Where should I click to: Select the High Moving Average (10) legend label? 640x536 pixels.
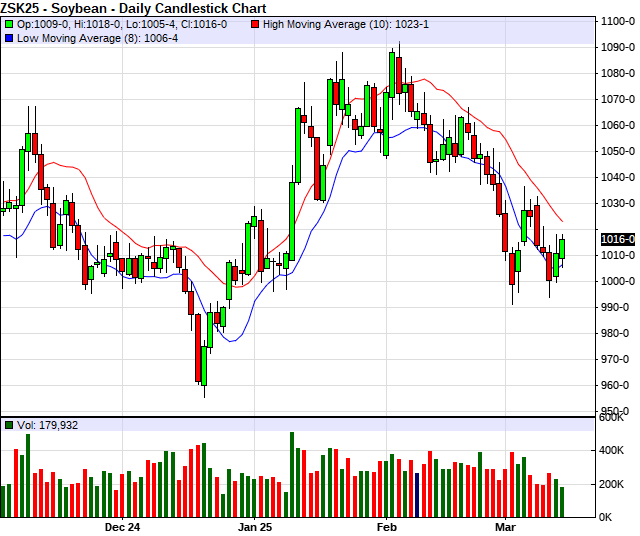point(345,23)
